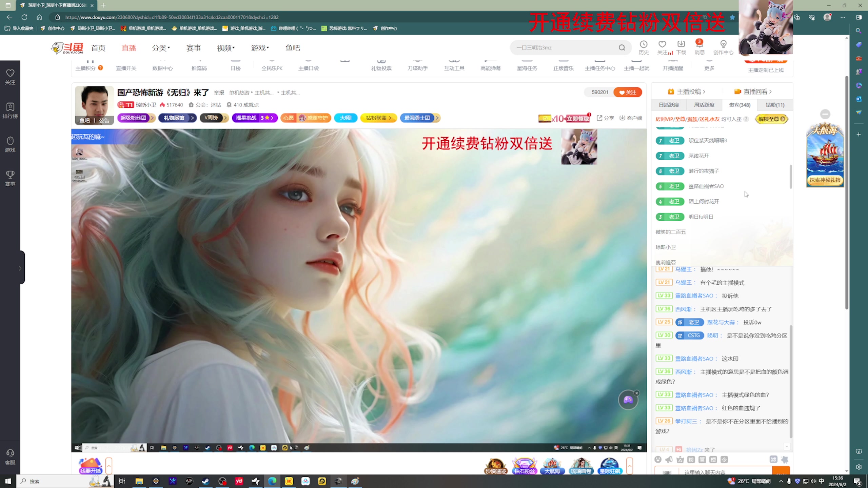Expand the 分类 dropdown in navigation
The height and width of the screenshot is (488, 868).
point(161,48)
